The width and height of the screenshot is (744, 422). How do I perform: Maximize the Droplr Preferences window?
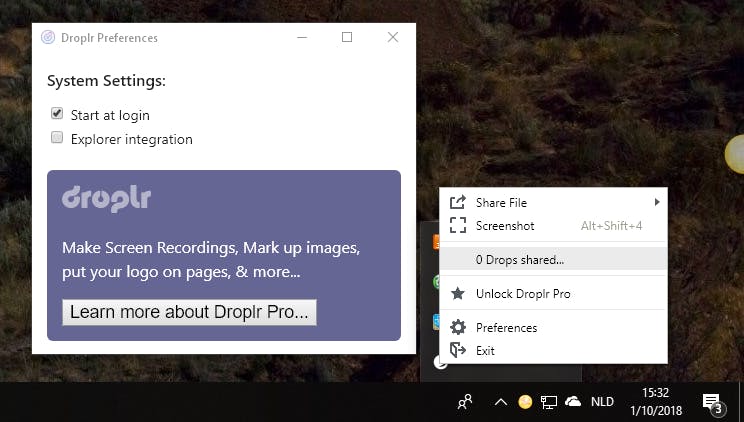click(347, 37)
